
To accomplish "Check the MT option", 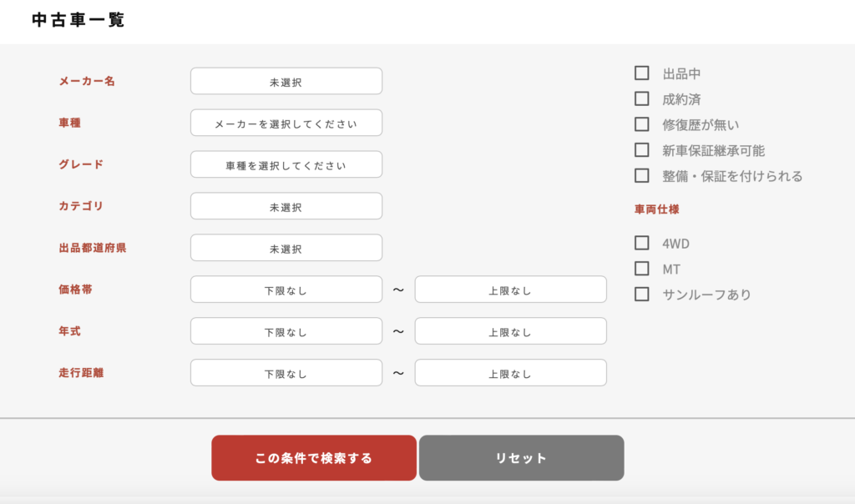I will 642,269.
